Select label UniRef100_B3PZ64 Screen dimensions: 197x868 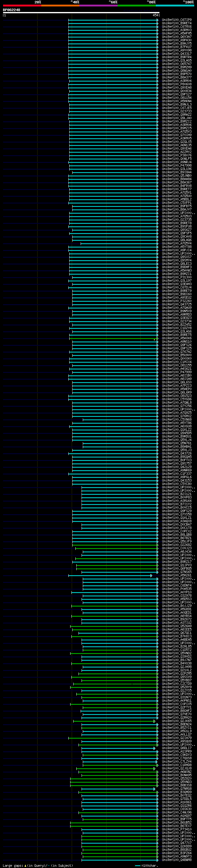pyautogui.click(x=177, y=853)
